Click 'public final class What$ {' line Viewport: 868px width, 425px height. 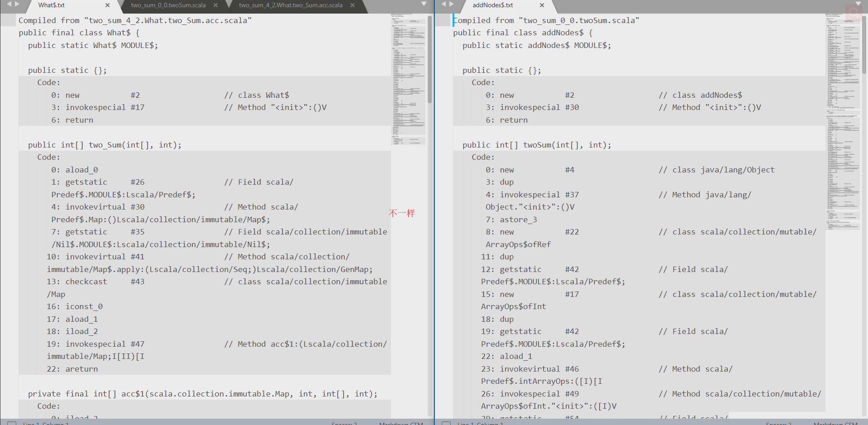79,33
